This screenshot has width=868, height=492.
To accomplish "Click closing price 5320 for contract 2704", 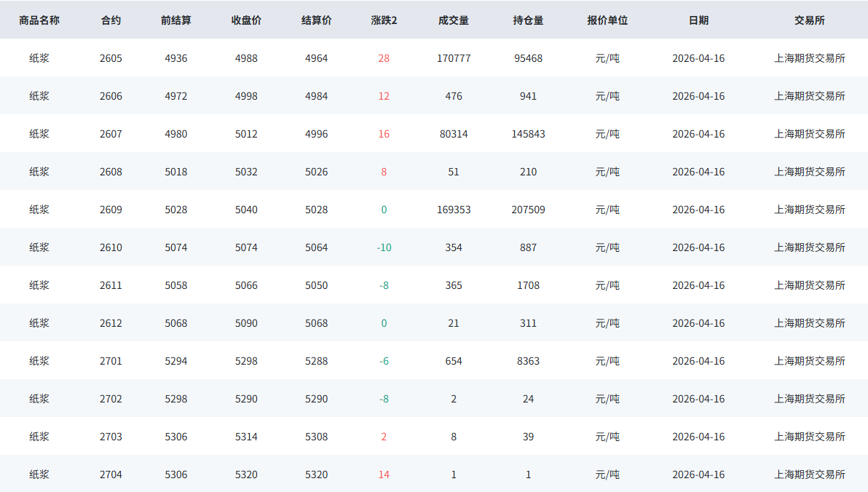I will pos(246,475).
